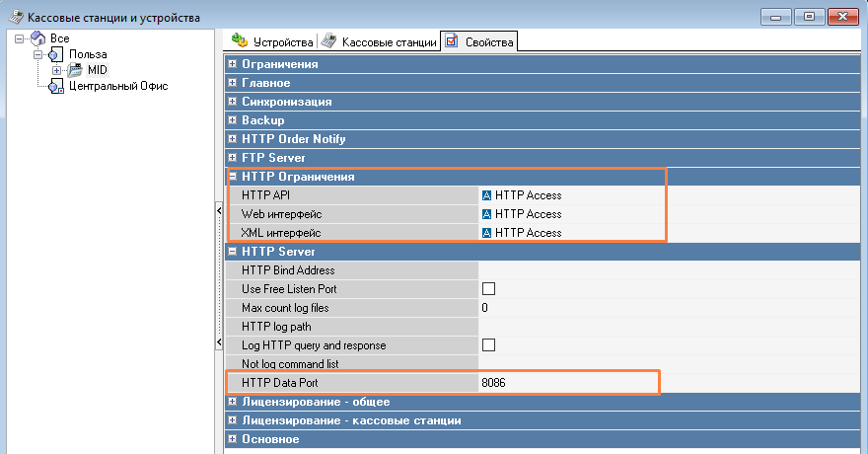Click the Все root node icon
The width and height of the screenshot is (868, 454).
coord(37,38)
